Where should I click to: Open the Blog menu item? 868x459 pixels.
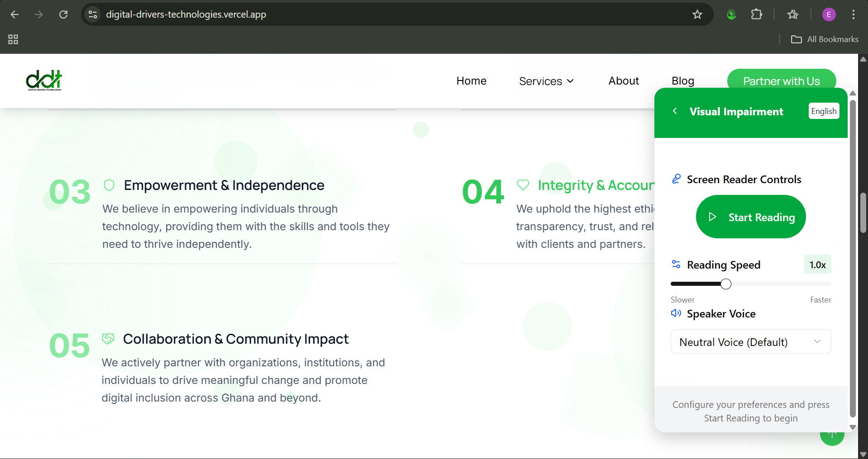tap(682, 81)
